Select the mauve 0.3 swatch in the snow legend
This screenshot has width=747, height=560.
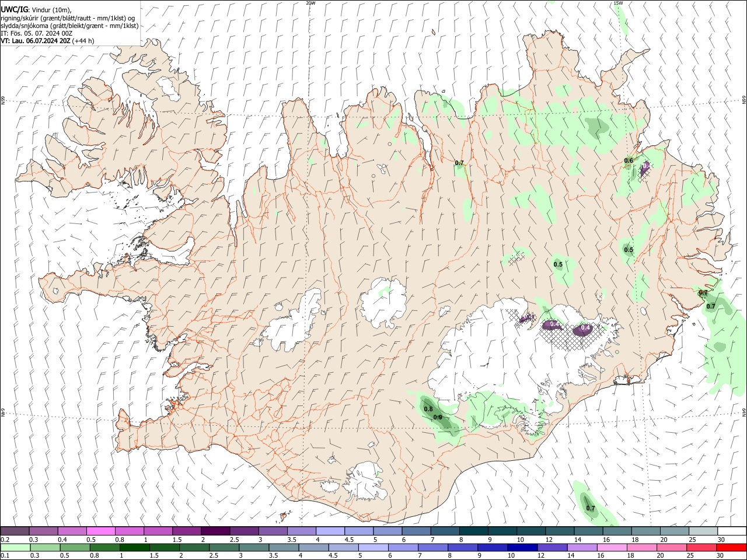[44, 531]
